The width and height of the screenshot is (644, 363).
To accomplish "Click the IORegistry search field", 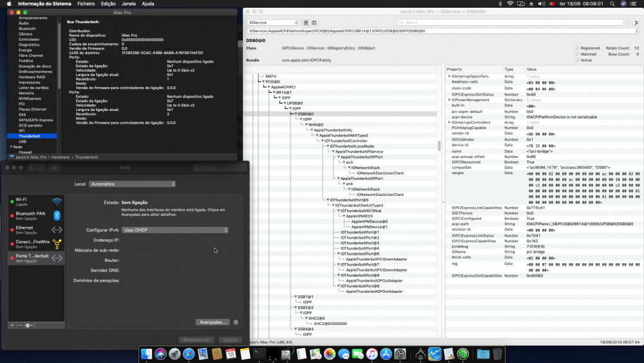I will [510, 23].
